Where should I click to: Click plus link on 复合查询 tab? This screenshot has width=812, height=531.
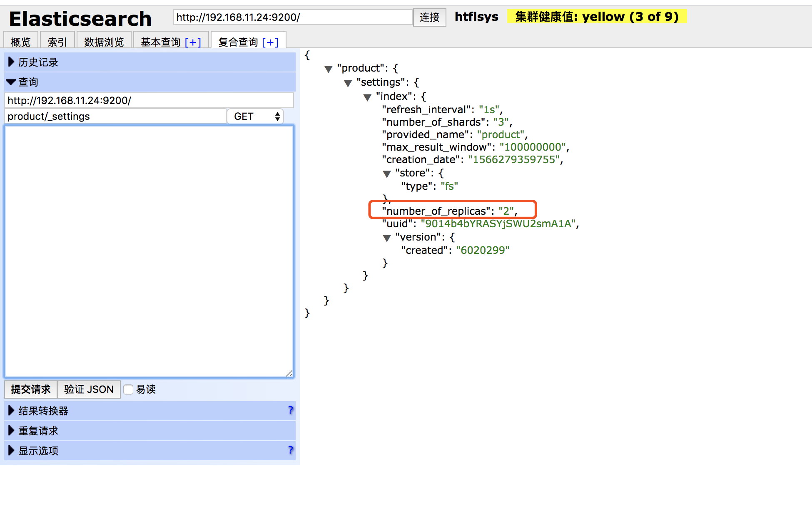pyautogui.click(x=270, y=42)
